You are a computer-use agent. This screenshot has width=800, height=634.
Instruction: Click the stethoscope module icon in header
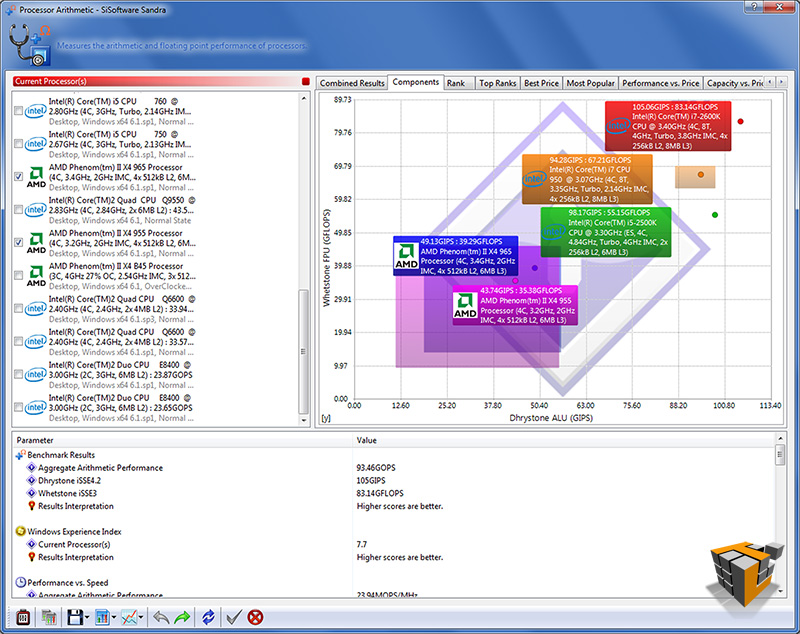[x=30, y=44]
